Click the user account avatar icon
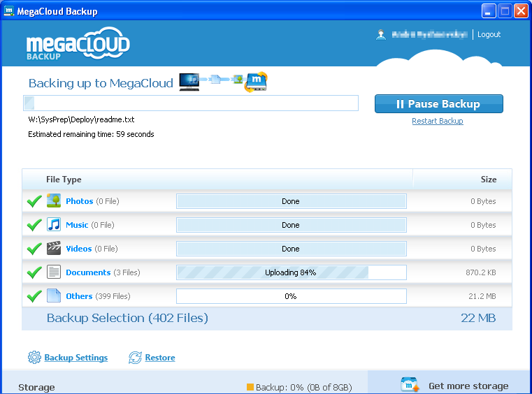 point(381,35)
